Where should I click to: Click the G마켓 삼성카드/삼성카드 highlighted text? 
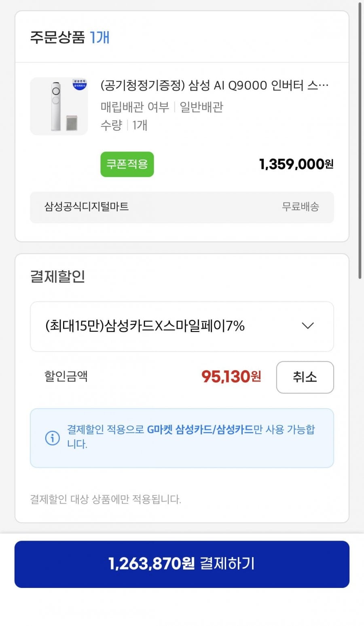200,430
